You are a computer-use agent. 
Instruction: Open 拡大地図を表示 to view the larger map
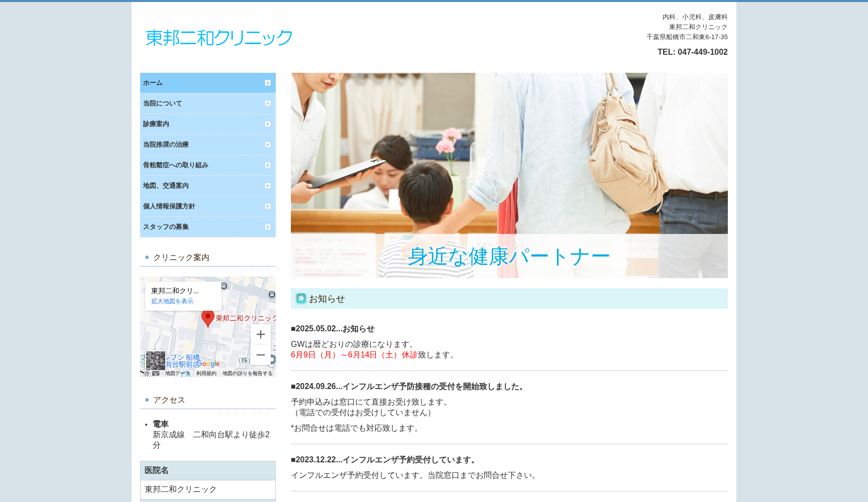pyautogui.click(x=172, y=301)
